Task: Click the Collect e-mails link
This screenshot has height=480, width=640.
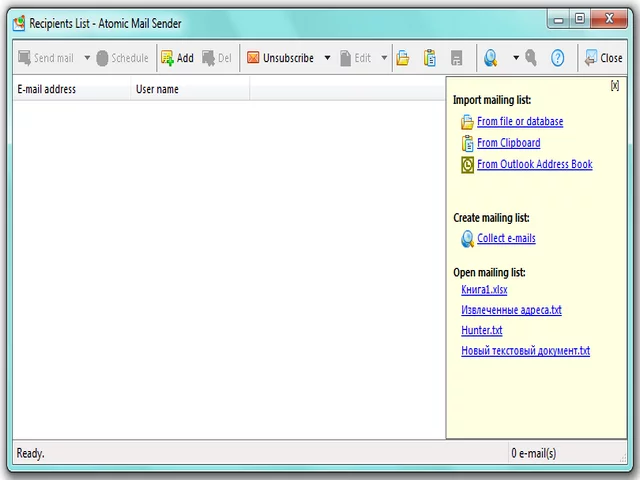Action: click(506, 239)
